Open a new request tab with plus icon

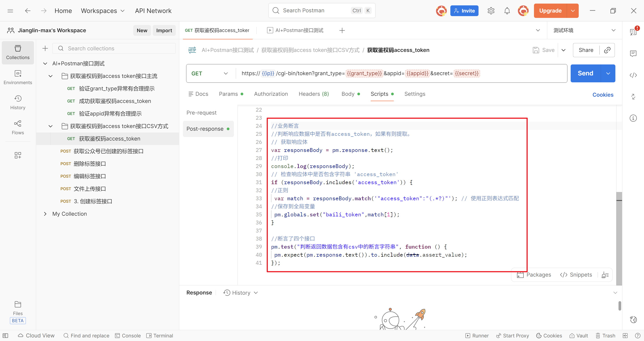click(342, 30)
